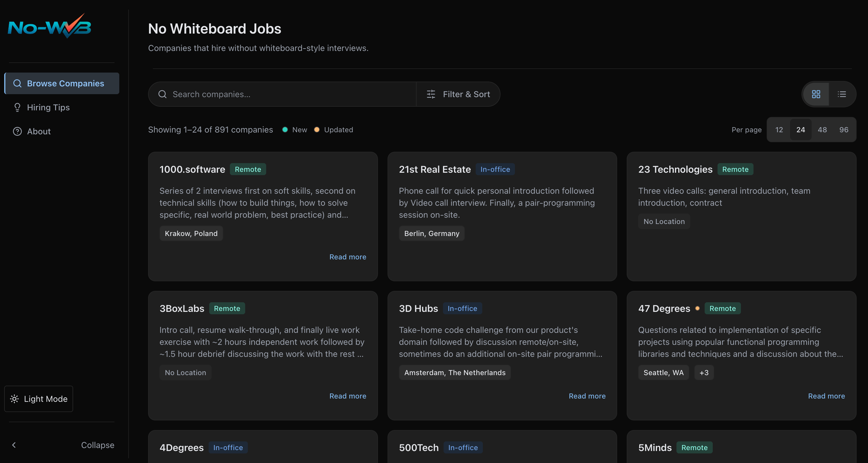Click the Amsterdam, The Netherlands location tag
The height and width of the screenshot is (463, 868).
(x=455, y=372)
